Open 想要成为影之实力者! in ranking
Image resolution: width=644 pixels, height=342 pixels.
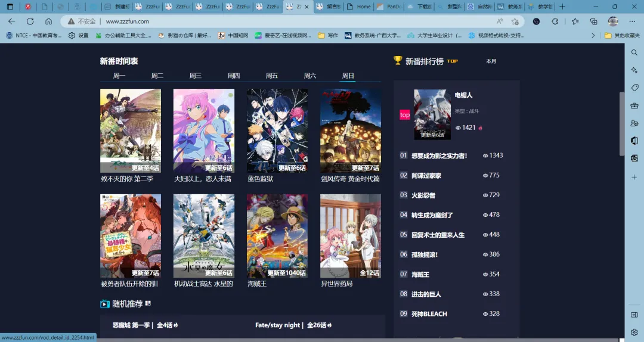(x=439, y=156)
